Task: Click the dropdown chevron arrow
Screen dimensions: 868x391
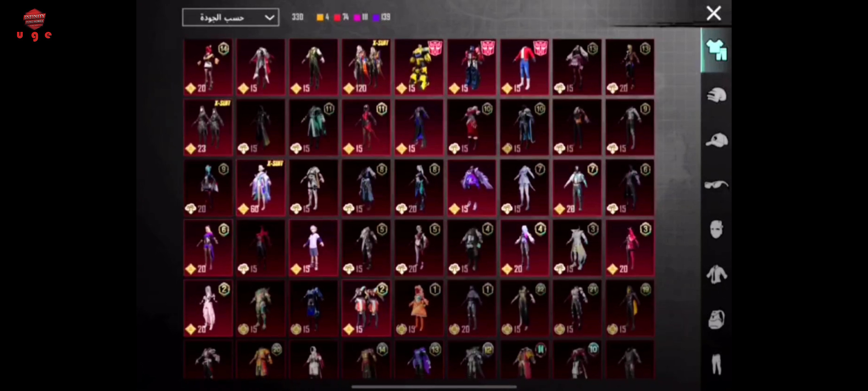Action: 269,18
